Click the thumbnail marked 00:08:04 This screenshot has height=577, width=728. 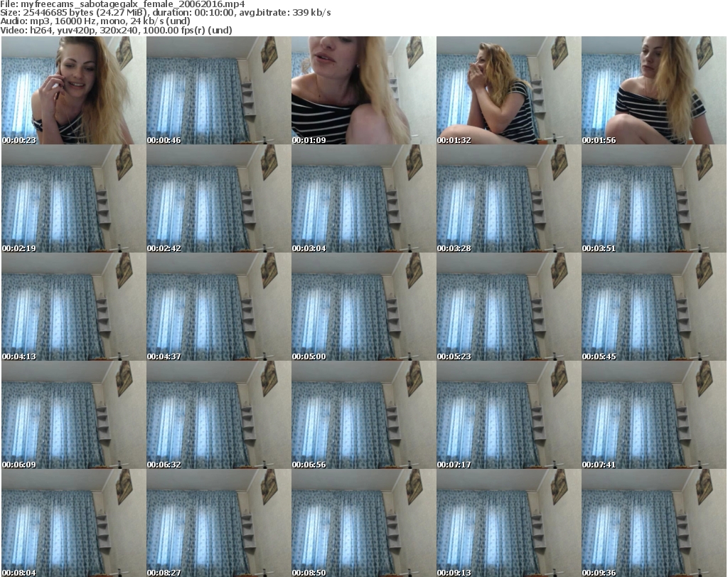[x=73, y=523]
